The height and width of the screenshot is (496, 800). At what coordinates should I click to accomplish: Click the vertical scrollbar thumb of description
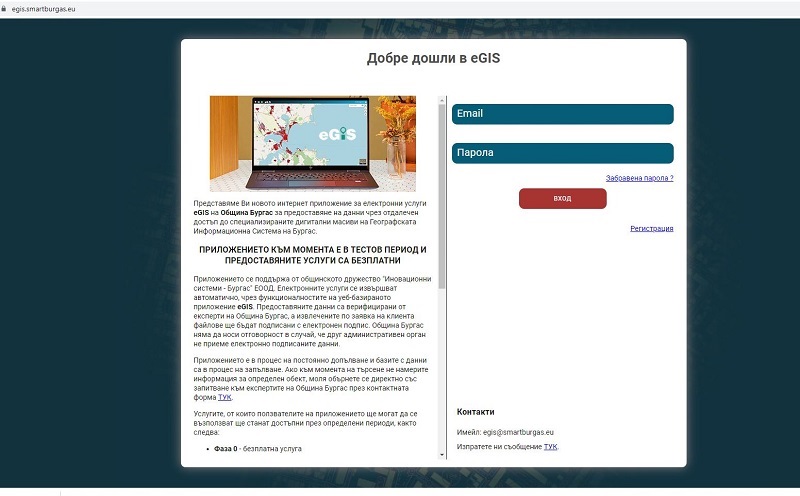click(x=442, y=196)
